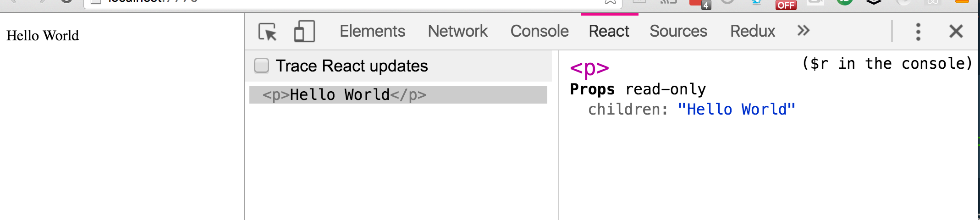Select the React tab
This screenshot has height=220, width=980.
[x=609, y=31]
